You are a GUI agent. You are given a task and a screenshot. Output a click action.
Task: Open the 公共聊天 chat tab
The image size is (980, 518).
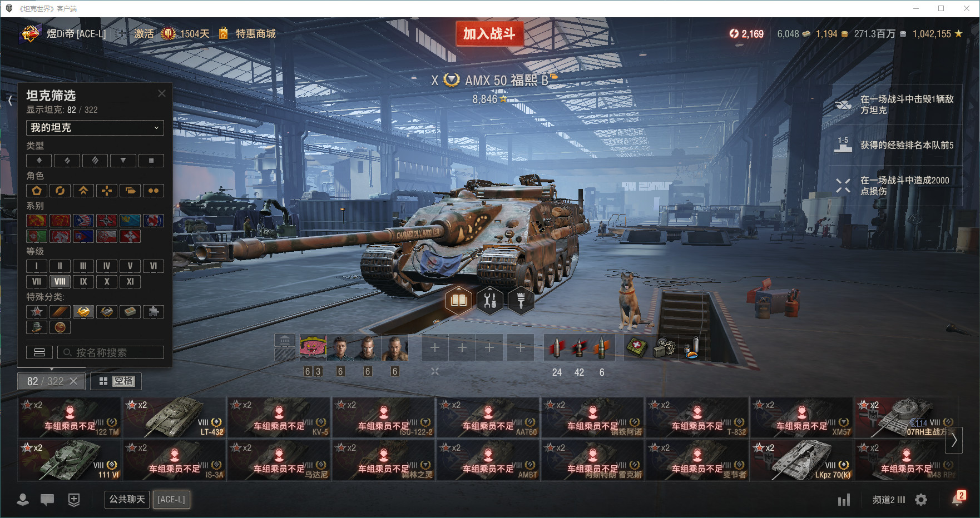(127, 500)
